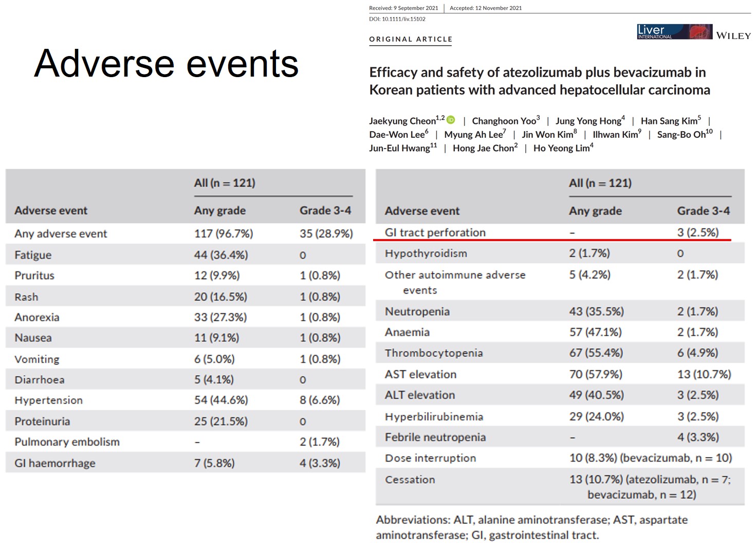Click the "Rash" row label
756x547 pixels.
pos(26,297)
